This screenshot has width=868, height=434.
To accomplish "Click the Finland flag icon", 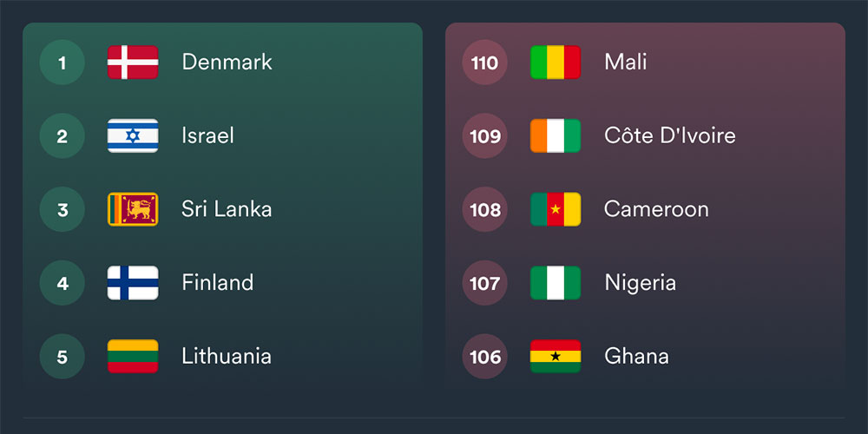I will 133,283.
